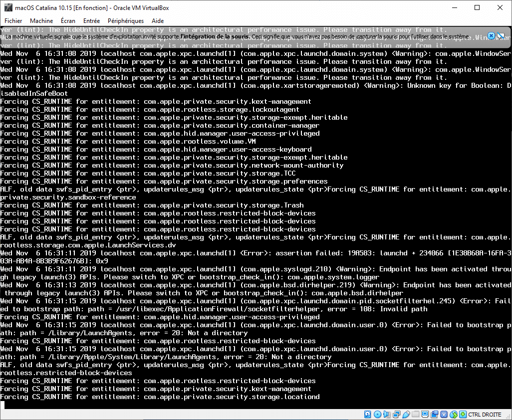This screenshot has height=420, width=512.
Task: Open the Machine menu
Action: point(41,21)
